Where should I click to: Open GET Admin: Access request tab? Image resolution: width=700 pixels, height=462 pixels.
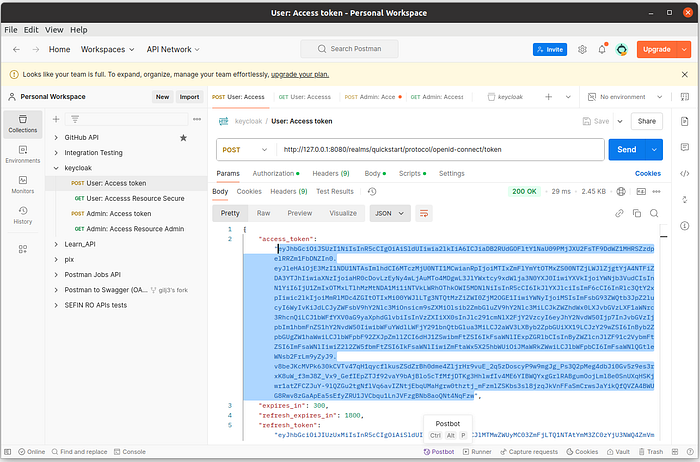coord(437,97)
